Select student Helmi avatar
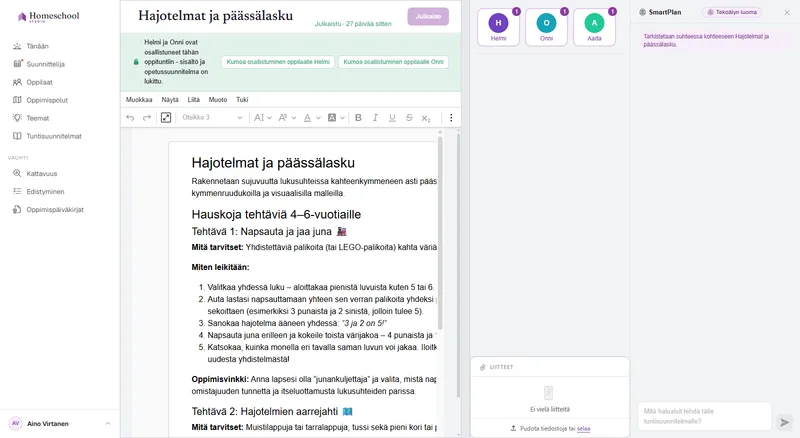 click(498, 28)
